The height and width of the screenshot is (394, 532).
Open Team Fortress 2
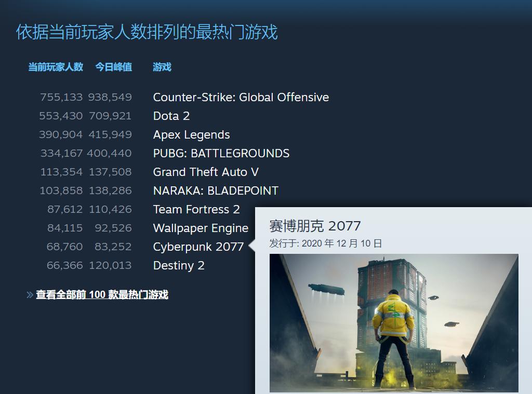click(196, 209)
